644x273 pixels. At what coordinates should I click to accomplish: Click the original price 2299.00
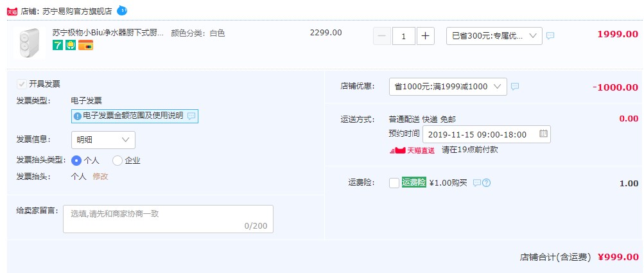tap(326, 33)
